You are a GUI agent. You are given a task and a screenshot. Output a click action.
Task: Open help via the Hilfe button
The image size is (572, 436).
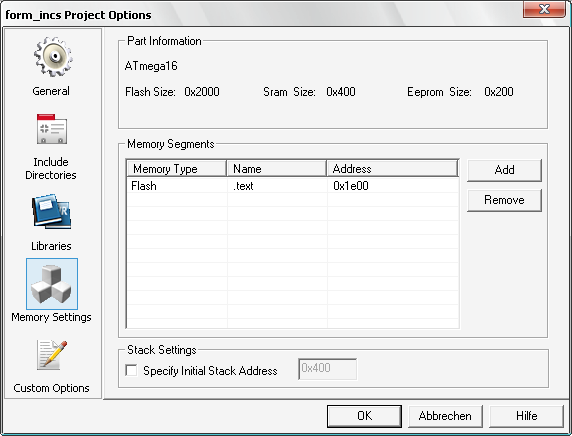(526, 416)
